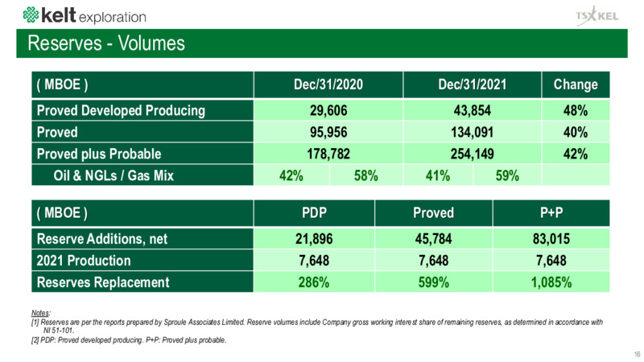Click the 'PDP' column header
The image size is (644, 362).
(x=314, y=213)
